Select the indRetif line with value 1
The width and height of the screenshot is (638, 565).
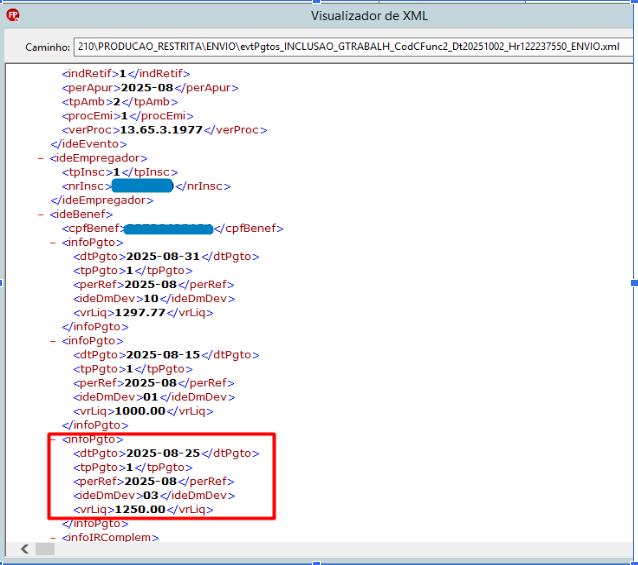pos(126,74)
